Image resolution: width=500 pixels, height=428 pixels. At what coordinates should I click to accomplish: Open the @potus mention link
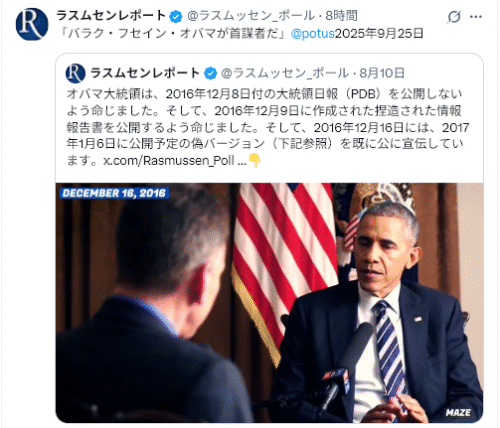click(x=313, y=34)
